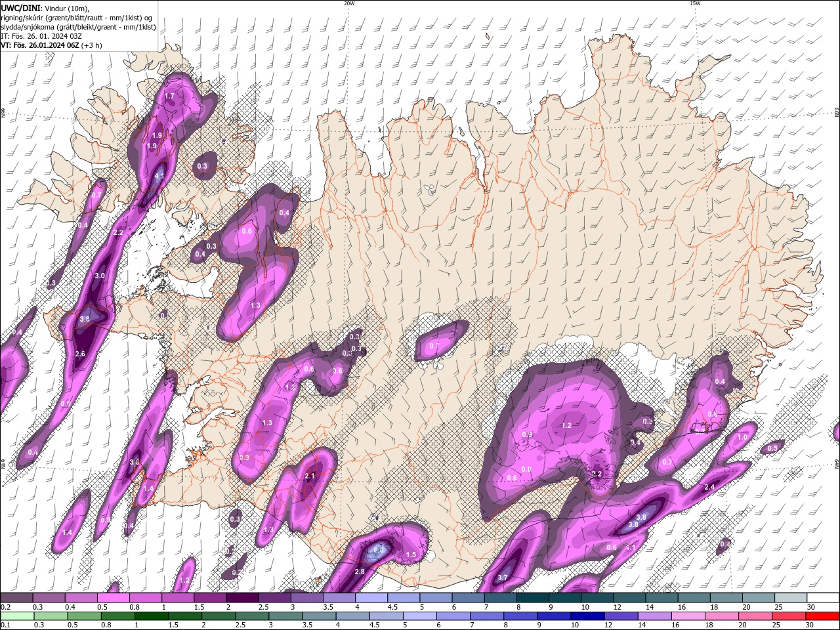Click the 'slydda/snjókoma' legend description line
Image resolution: width=840 pixels, height=630 pixels.
click(78, 27)
